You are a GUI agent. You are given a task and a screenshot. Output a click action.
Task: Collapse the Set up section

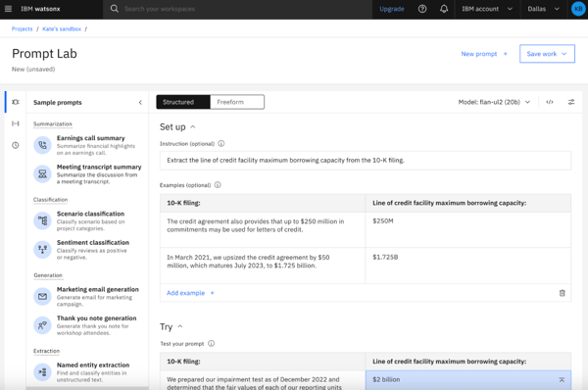click(x=193, y=126)
